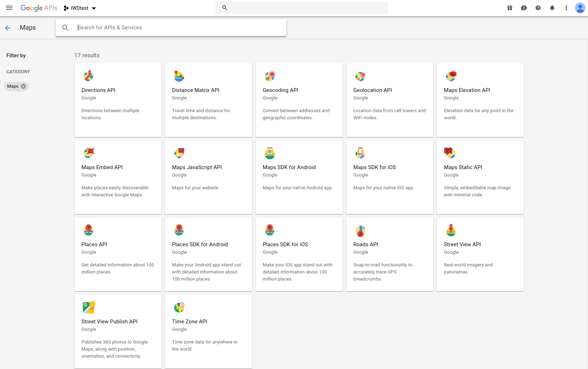Open the user account avatar
Viewport: 588px width, 369px height.
[x=580, y=8]
